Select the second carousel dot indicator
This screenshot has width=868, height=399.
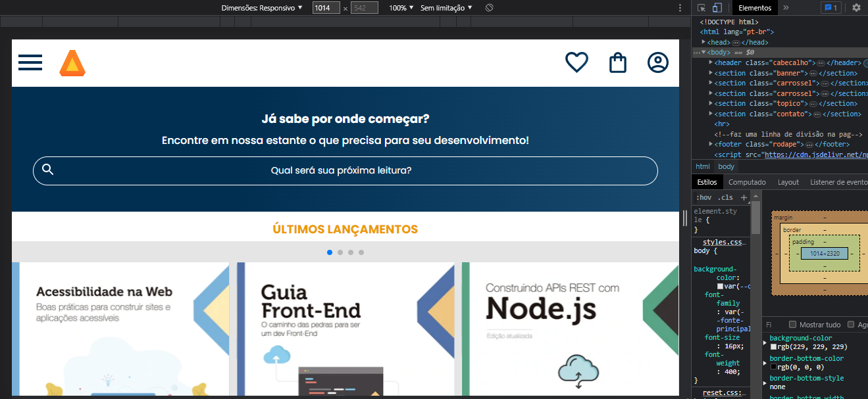[x=340, y=252]
